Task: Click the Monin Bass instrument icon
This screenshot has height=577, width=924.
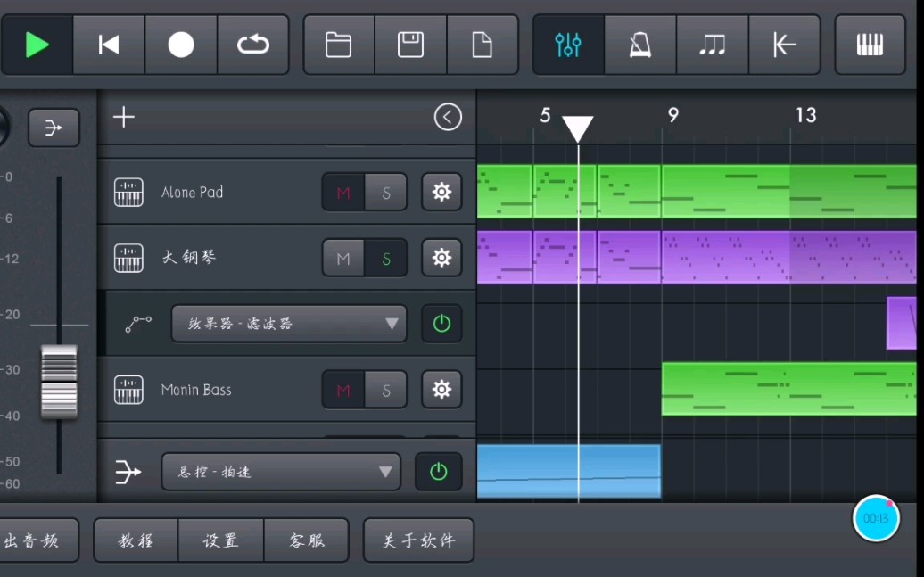Action: 128,390
